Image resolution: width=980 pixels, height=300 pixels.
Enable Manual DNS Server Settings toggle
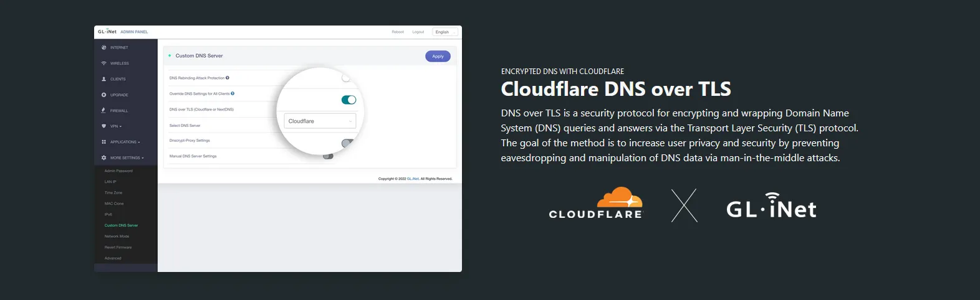click(x=328, y=156)
